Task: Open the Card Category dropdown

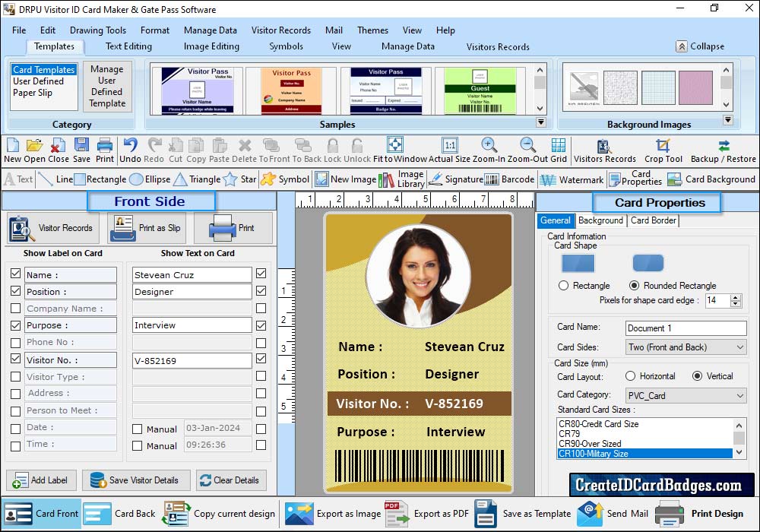Action: coord(686,395)
